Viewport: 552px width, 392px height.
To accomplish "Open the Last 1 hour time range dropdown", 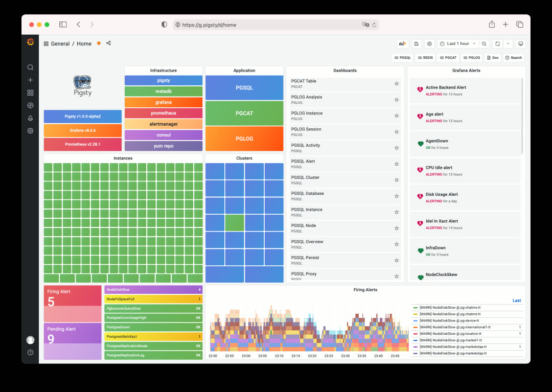I will coord(456,44).
